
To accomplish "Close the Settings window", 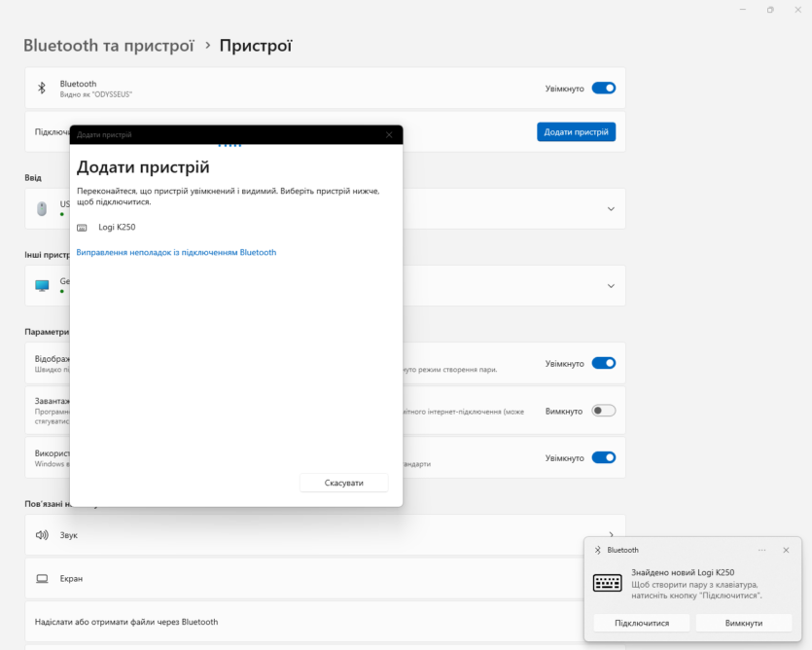I will 798,10.
